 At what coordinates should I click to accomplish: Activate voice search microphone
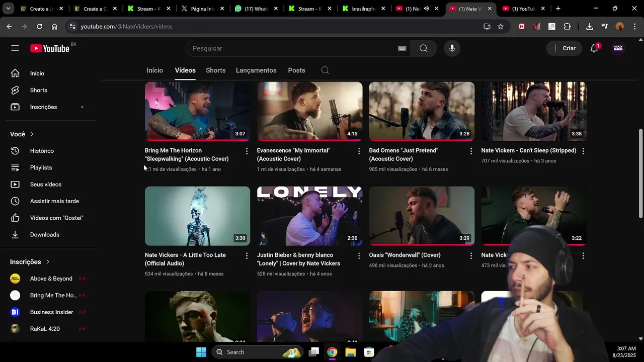pos(452,48)
